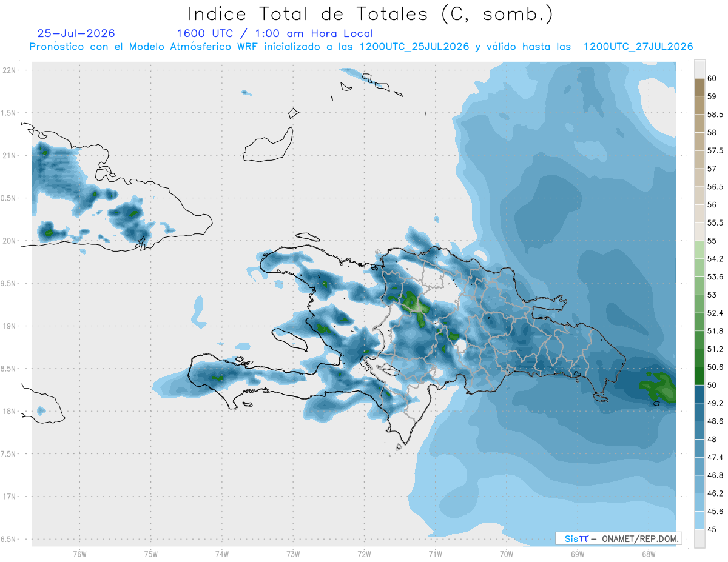Click the colorbar value '54.2'
Screen dimensions: 728x562
coord(715,259)
